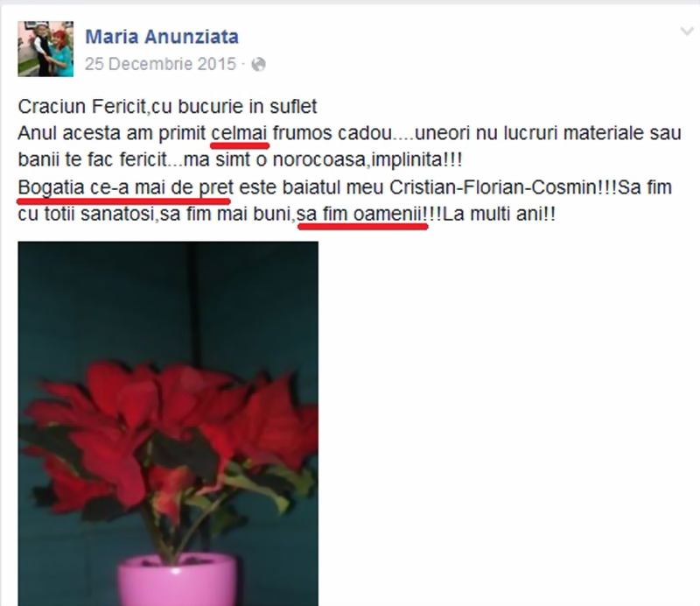Click the La multi ani closing text
Screen dimensions: 700x606
point(500,214)
